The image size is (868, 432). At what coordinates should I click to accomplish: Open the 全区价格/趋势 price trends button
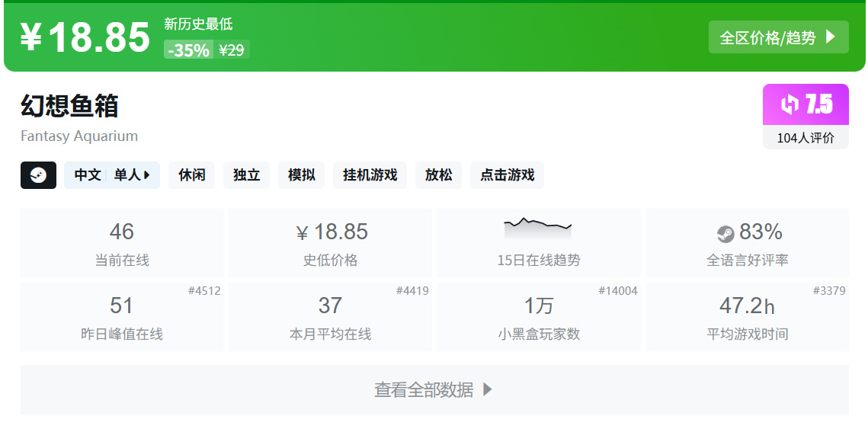(778, 37)
